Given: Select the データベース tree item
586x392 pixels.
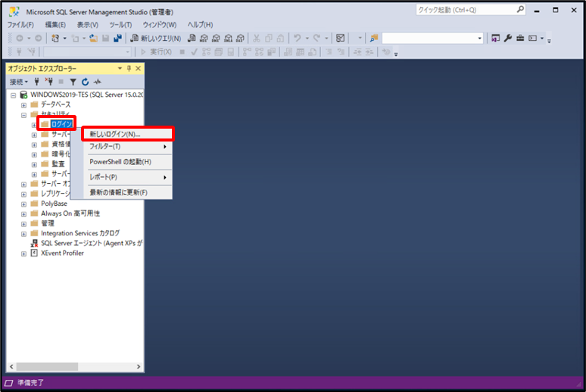Looking at the screenshot, I should point(56,104).
